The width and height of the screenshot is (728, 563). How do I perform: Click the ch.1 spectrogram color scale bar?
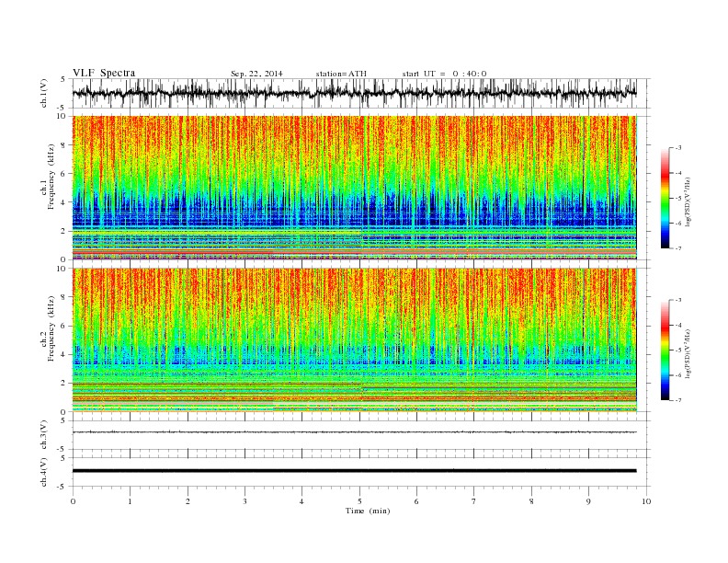(665, 199)
